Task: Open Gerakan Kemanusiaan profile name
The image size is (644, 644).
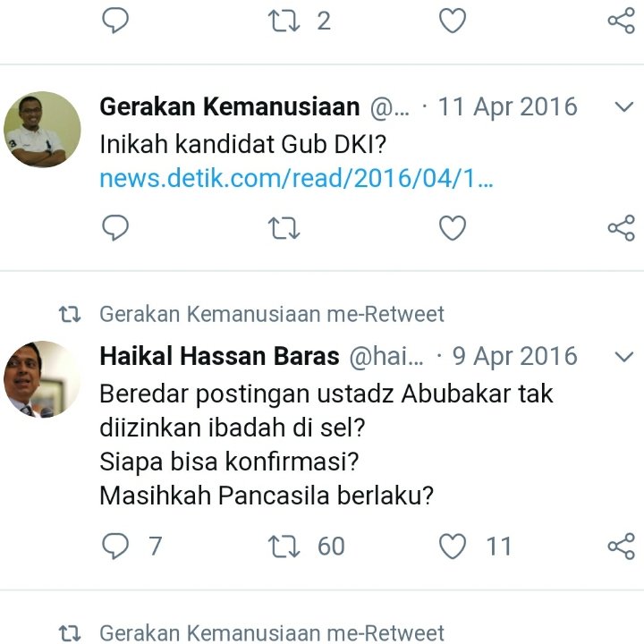Action: click(x=230, y=106)
